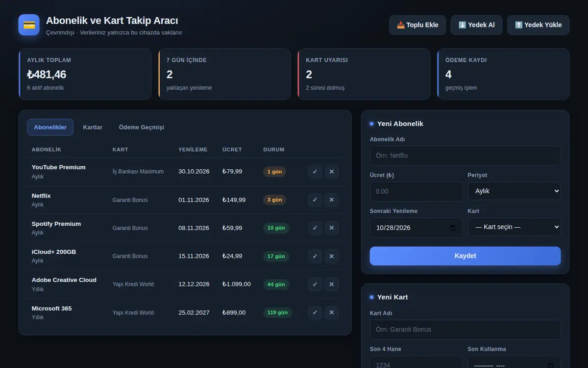Click into the Ücret amount field
This screenshot has height=368, width=588.
tap(416, 191)
